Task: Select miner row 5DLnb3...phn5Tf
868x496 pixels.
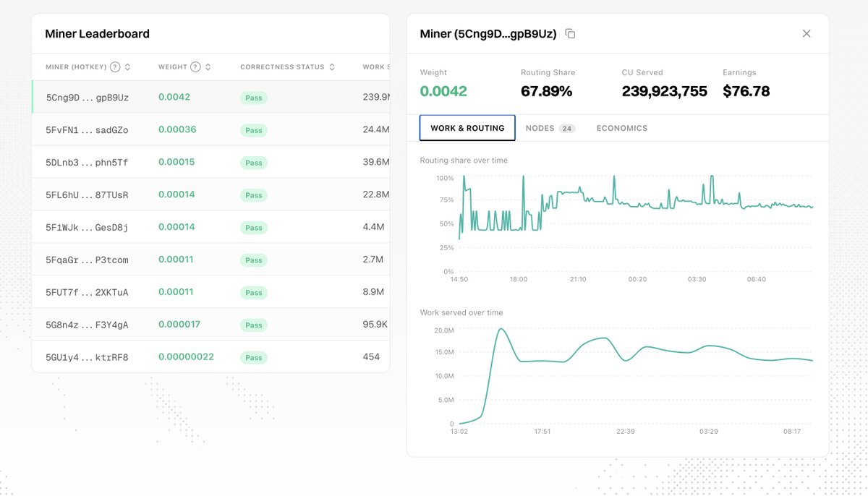Action: tap(211, 162)
